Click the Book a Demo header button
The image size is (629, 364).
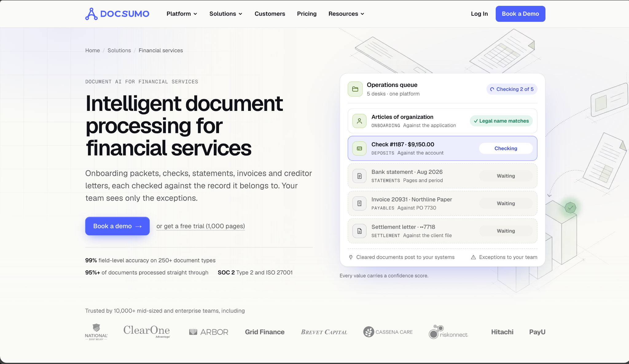pyautogui.click(x=520, y=14)
